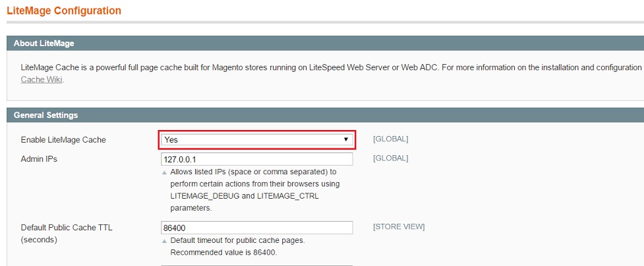Click the Admin IPs field label
Image resolution: width=644 pixels, height=266 pixels.
pos(39,159)
